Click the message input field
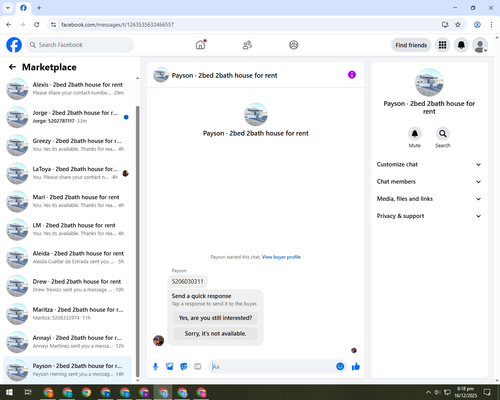500x400 pixels. tap(272, 367)
